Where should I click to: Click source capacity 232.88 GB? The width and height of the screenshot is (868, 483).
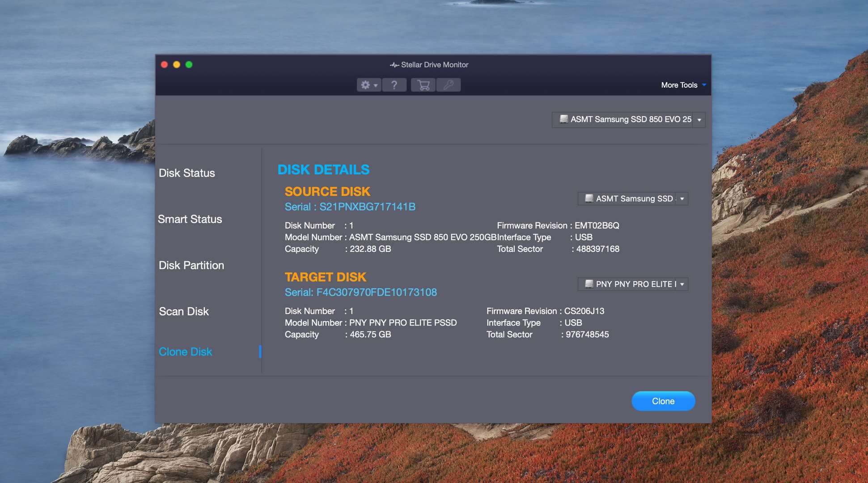point(370,249)
